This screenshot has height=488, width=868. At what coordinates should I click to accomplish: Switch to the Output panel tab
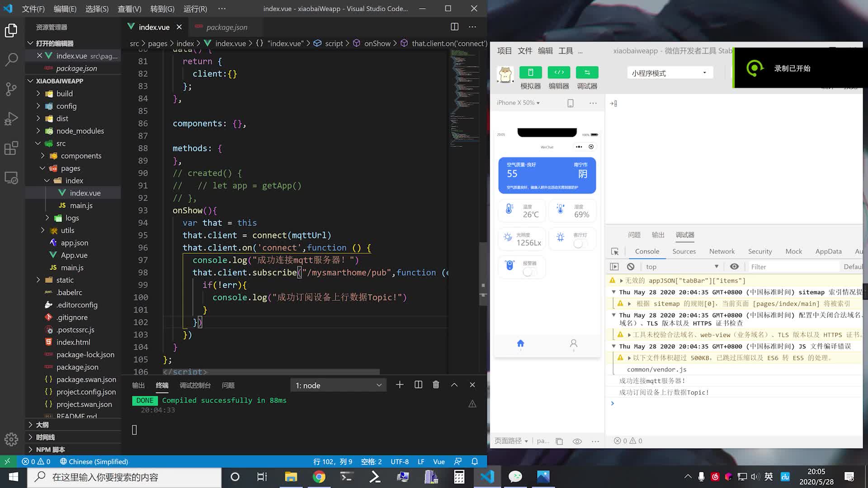(138, 385)
